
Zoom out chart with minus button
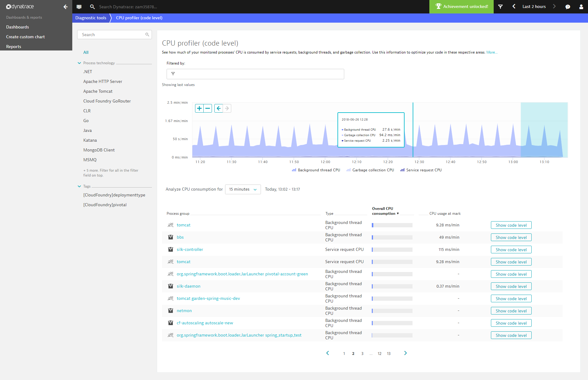[x=208, y=108]
